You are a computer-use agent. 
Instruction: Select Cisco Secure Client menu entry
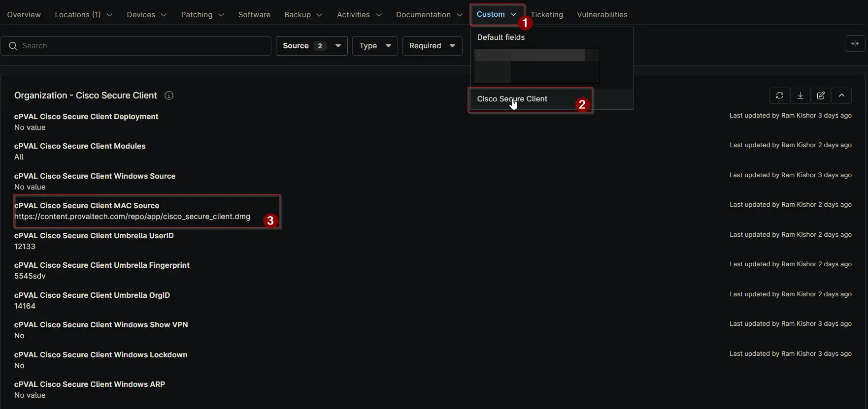[x=512, y=99]
